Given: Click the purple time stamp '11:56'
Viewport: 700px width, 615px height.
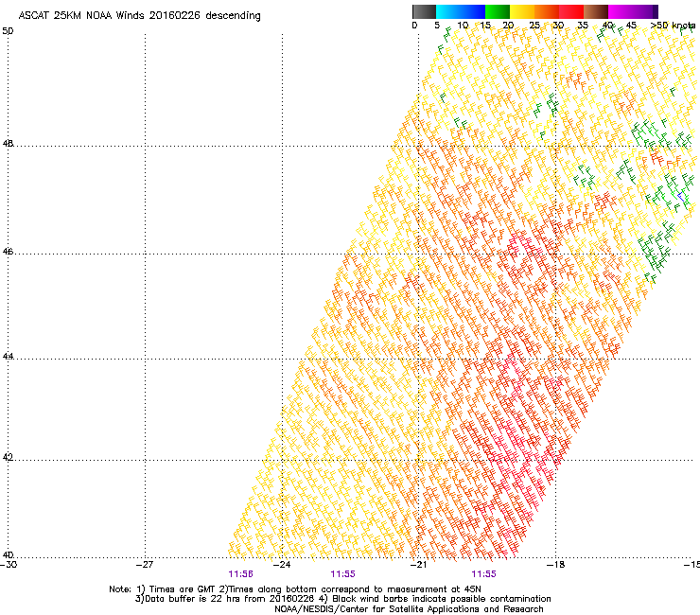Looking at the screenshot, I should [240, 574].
